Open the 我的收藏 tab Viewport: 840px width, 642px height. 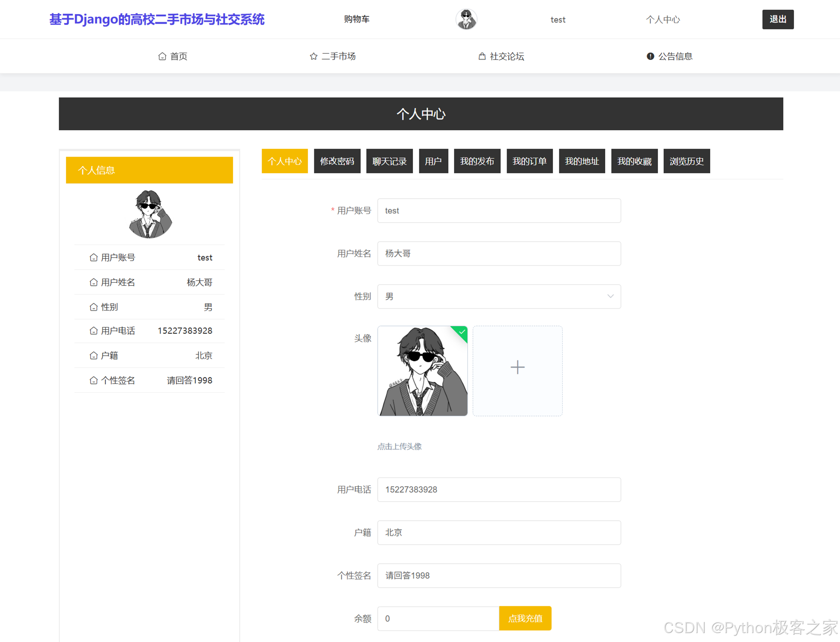[x=634, y=161]
